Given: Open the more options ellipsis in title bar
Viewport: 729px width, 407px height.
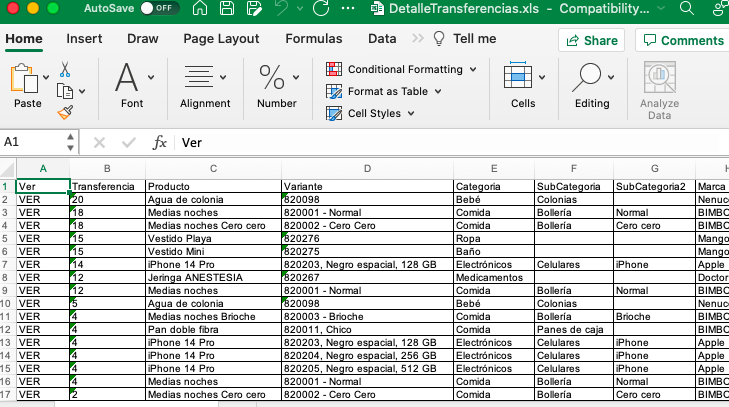Looking at the screenshot, I should click(348, 8).
